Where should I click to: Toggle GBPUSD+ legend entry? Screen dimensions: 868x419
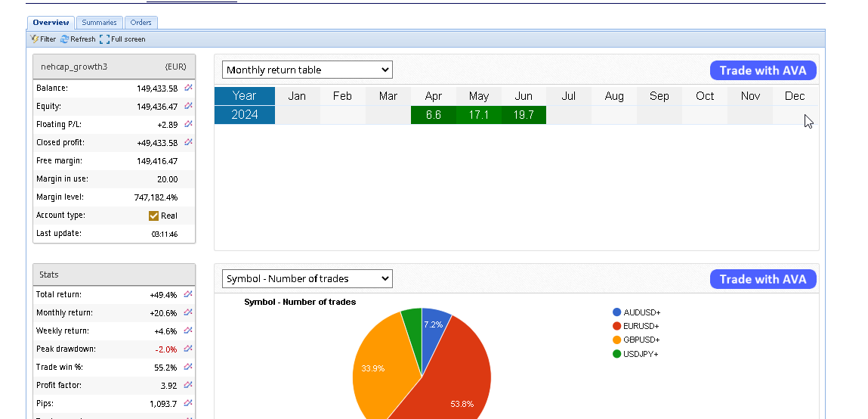pyautogui.click(x=641, y=340)
